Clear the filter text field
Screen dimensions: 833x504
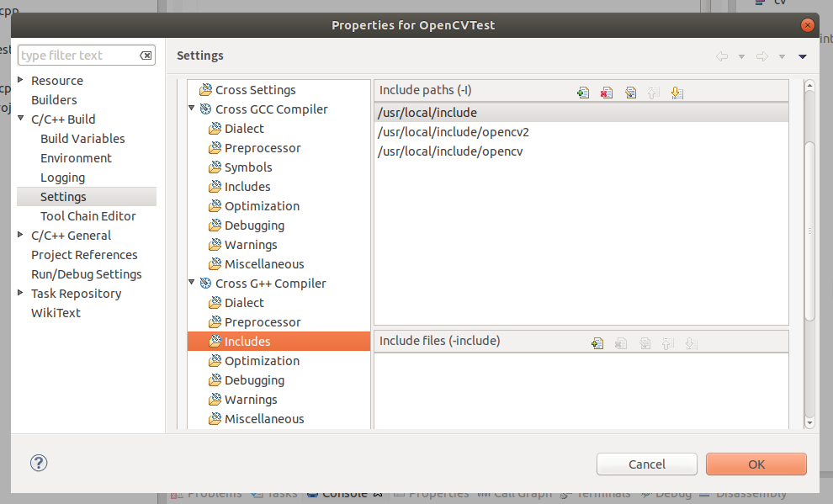click(x=146, y=56)
